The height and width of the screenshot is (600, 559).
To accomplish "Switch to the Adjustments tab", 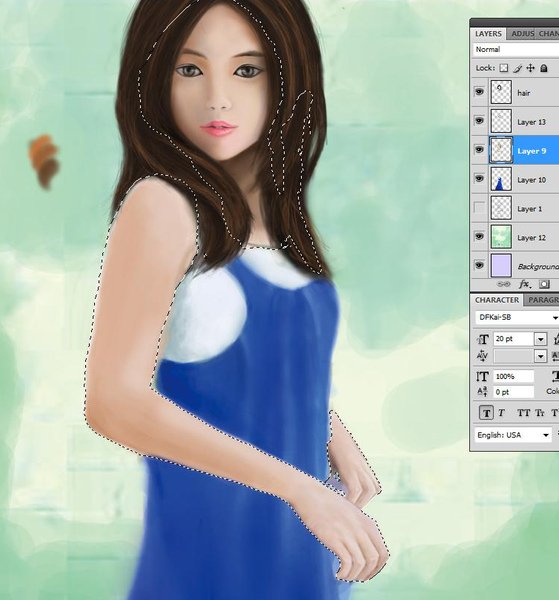I will [x=522, y=34].
